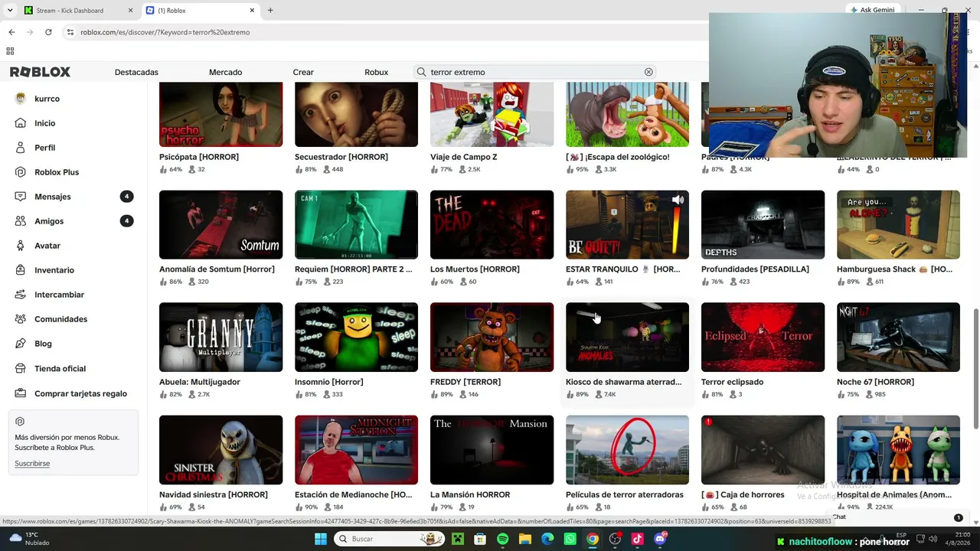Open the Destacadas menu
980x551 pixels.
point(136,72)
